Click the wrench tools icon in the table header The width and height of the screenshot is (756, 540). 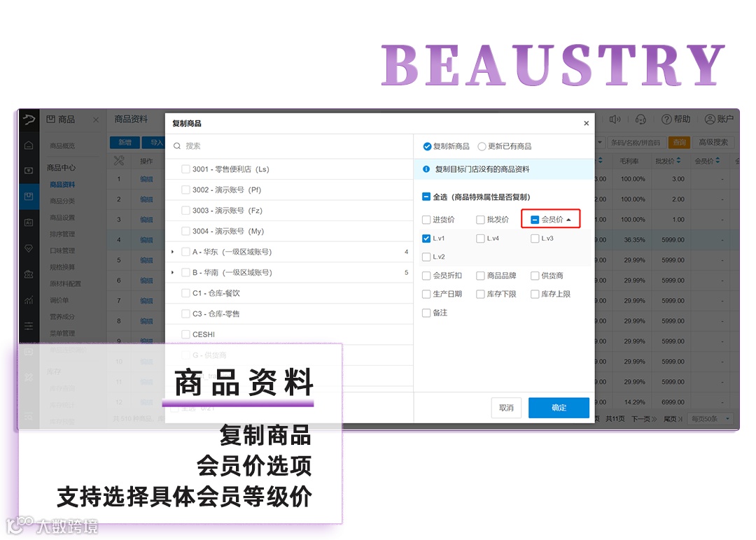coord(118,160)
